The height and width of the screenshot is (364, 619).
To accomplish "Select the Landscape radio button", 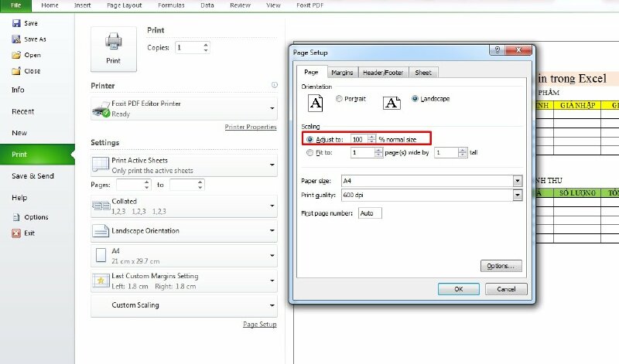I will [415, 99].
